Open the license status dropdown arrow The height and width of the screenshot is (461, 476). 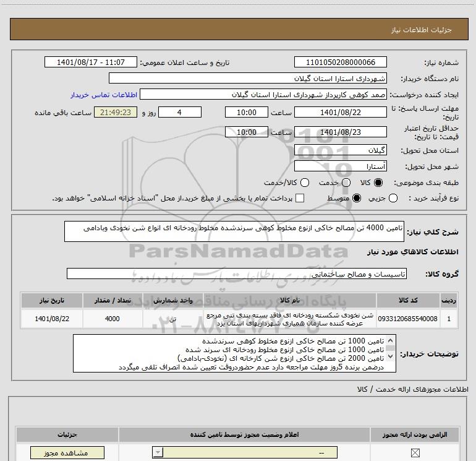(158, 453)
